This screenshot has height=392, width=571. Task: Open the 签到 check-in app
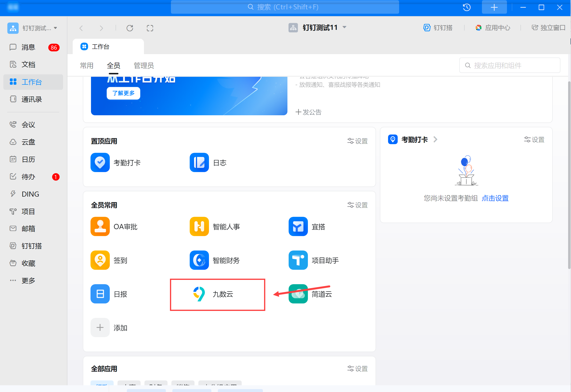pyautogui.click(x=109, y=260)
